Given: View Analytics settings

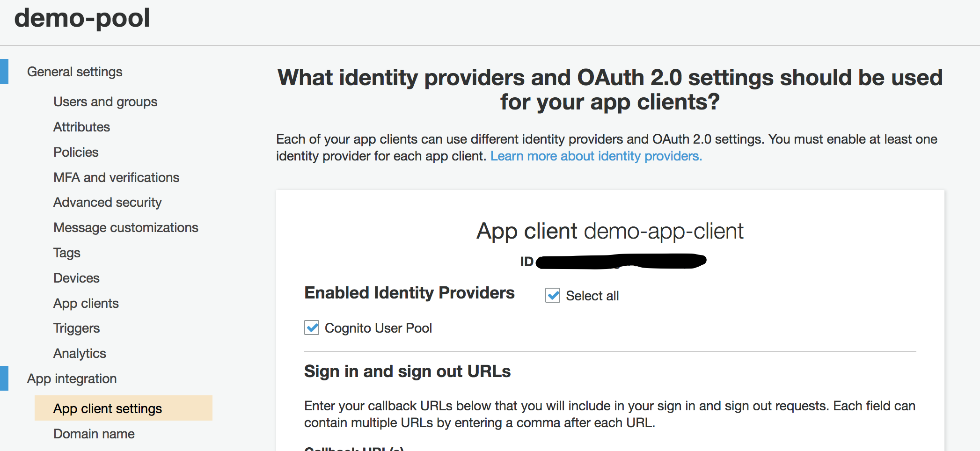Looking at the screenshot, I should pyautogui.click(x=80, y=354).
